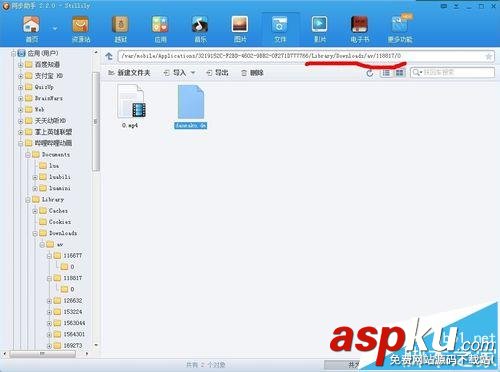Viewport: 500px width, 372px height.
Task: Select the Documents folder
Action: coord(51,155)
